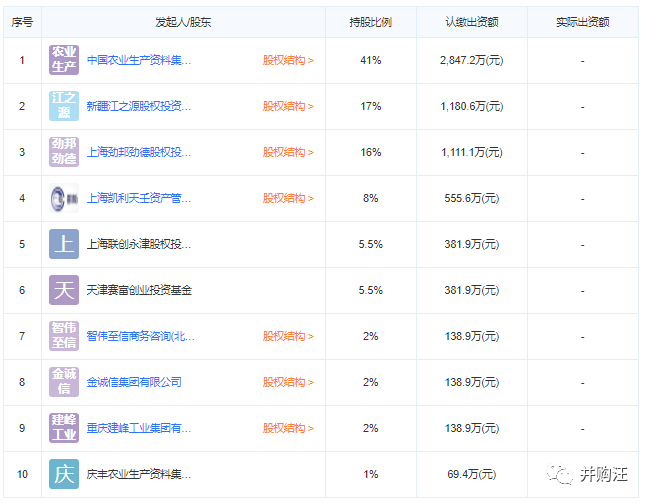The image size is (648, 503).
Task: Click the purple 天 logo icon
Action: [64, 290]
